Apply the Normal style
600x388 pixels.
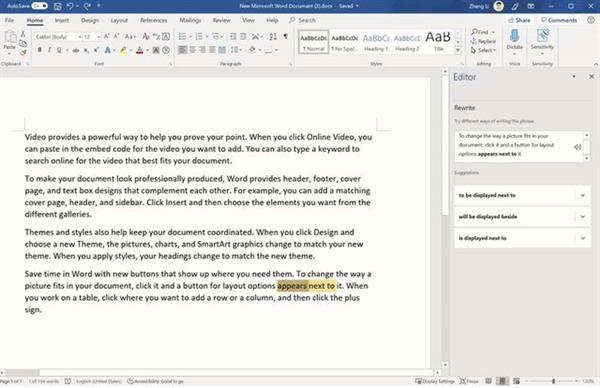click(314, 42)
